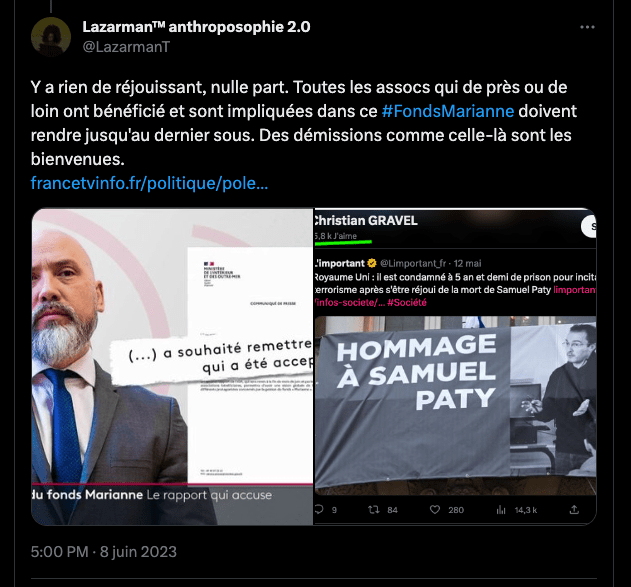Open the tweet timestamp 5:00 PM 8 juin 2023
Viewport: 631px width, 587px height.
[x=104, y=552]
